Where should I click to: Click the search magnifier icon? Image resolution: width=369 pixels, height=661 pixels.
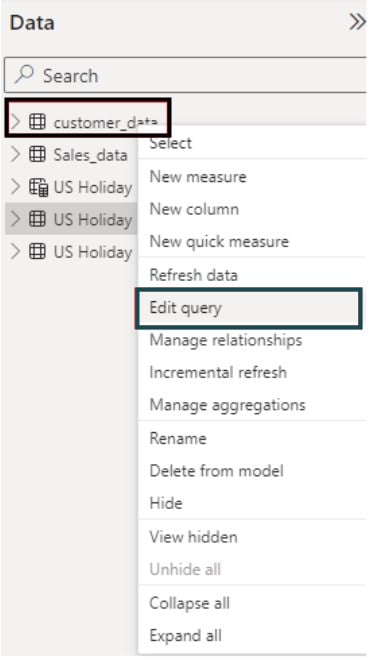24,75
